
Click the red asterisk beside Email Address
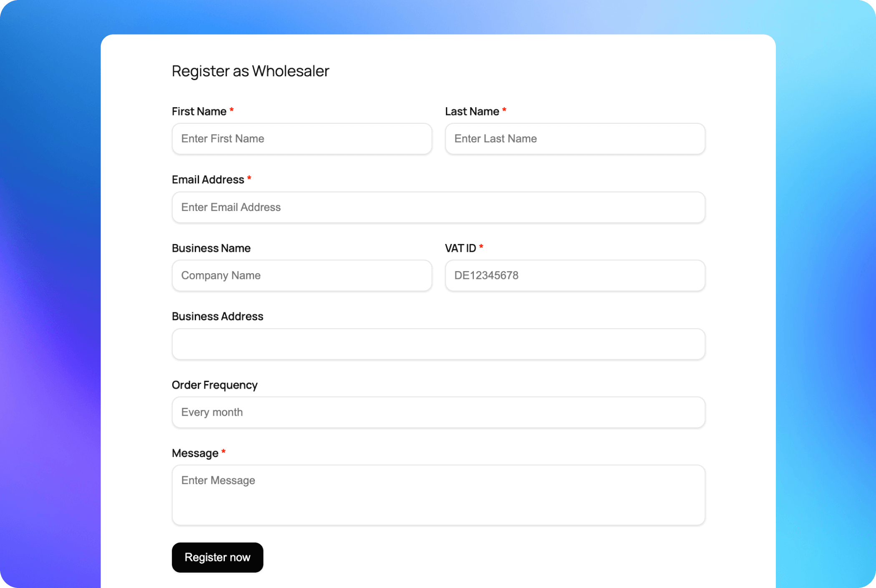249,179
